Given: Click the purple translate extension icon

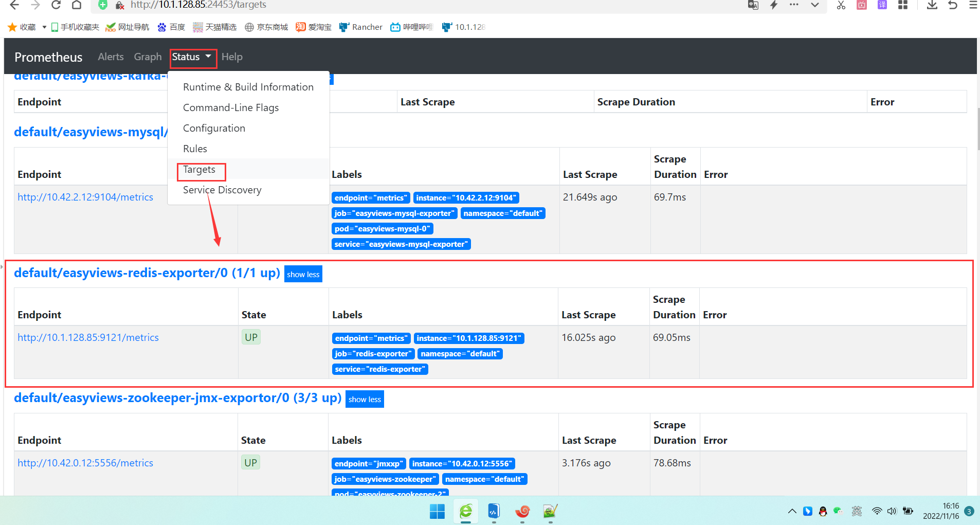Looking at the screenshot, I should (882, 5).
